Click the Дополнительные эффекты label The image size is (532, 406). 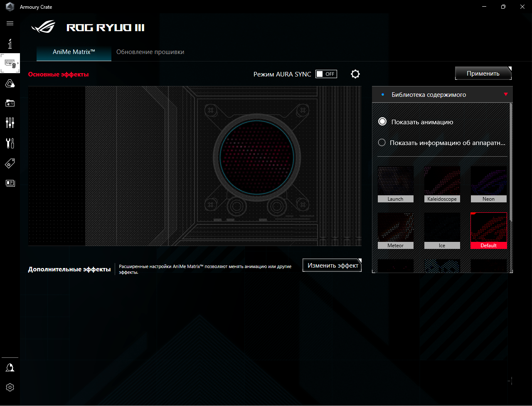click(x=69, y=269)
